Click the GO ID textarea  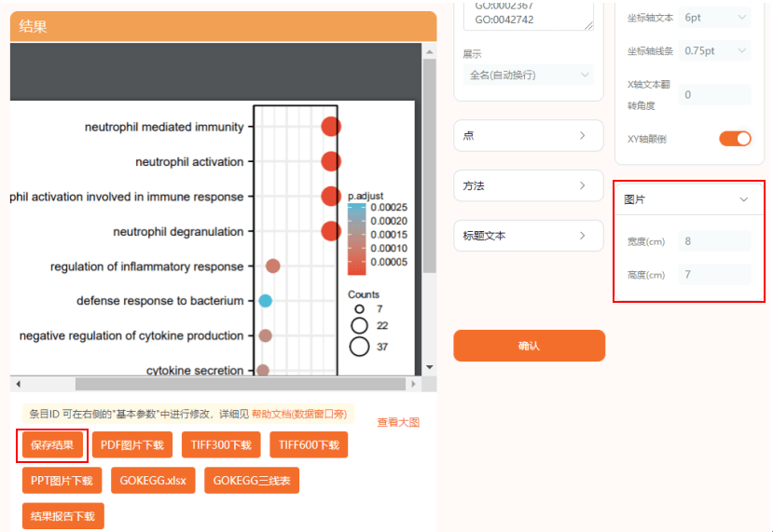pos(529,16)
